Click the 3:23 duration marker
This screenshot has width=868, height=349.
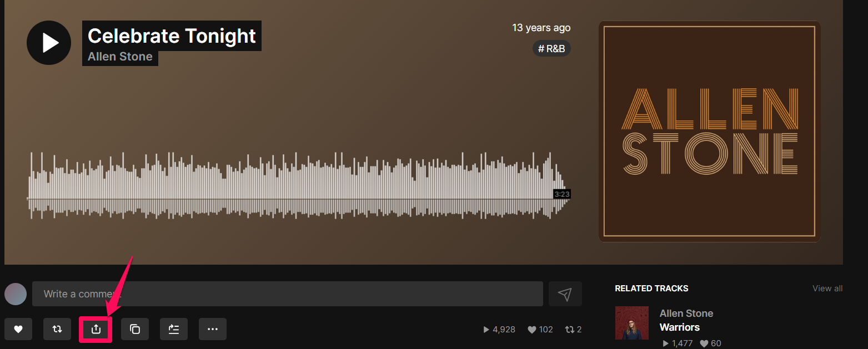[562, 194]
